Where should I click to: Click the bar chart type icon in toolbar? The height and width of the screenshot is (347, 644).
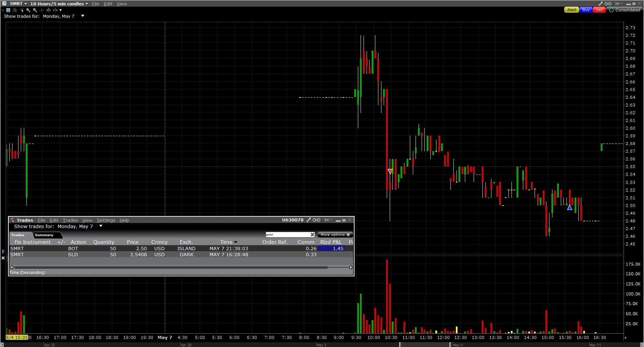click(15, 10)
